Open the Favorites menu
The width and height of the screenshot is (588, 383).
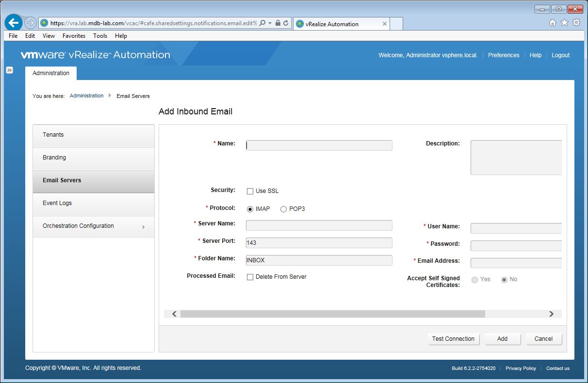coord(74,36)
